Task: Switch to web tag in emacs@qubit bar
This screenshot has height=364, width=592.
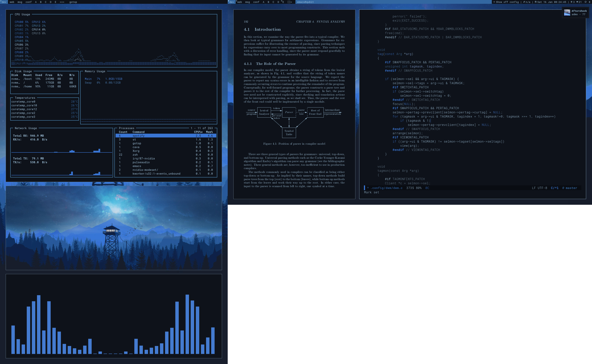Action: [x=239, y=2]
